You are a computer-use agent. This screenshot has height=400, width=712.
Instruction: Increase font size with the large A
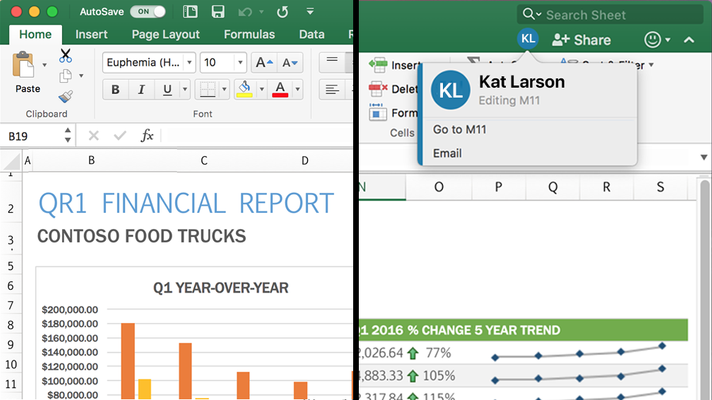click(x=264, y=63)
